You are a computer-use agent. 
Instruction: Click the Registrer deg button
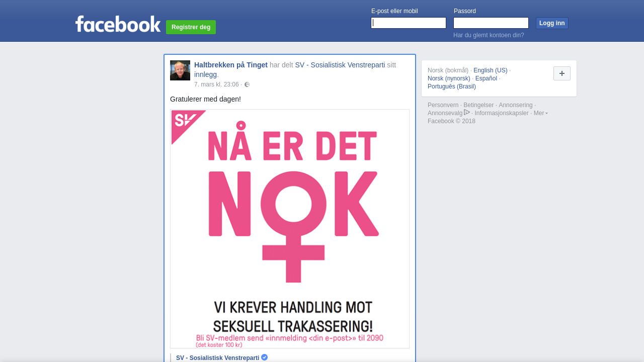coord(191,27)
